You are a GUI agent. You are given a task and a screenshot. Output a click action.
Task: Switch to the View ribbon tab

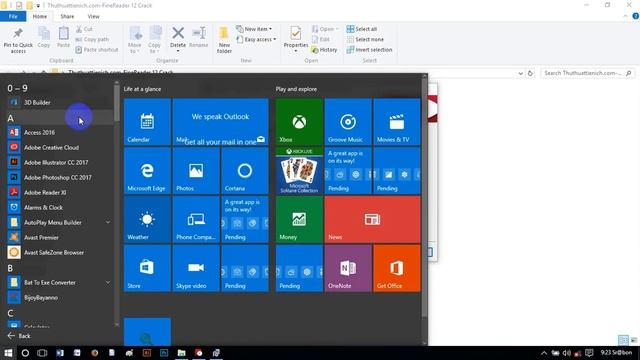93,16
